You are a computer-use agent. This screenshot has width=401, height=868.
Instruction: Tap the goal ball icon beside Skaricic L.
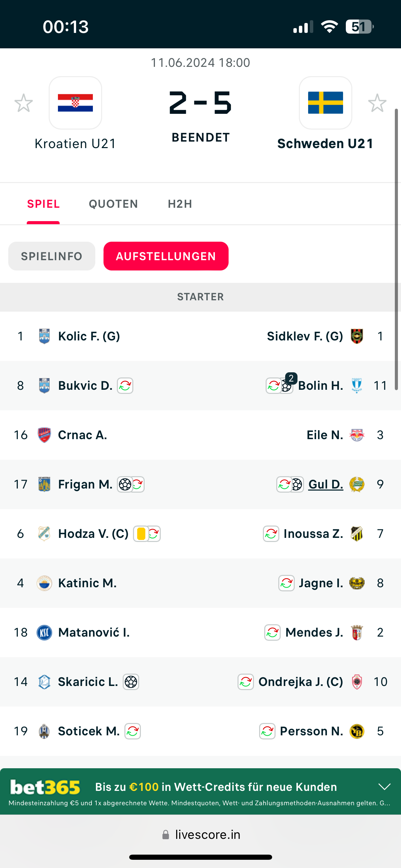(x=131, y=682)
